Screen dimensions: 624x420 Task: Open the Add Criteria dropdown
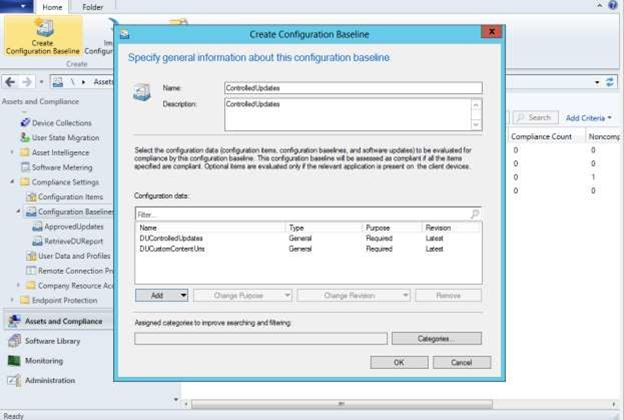(590, 118)
